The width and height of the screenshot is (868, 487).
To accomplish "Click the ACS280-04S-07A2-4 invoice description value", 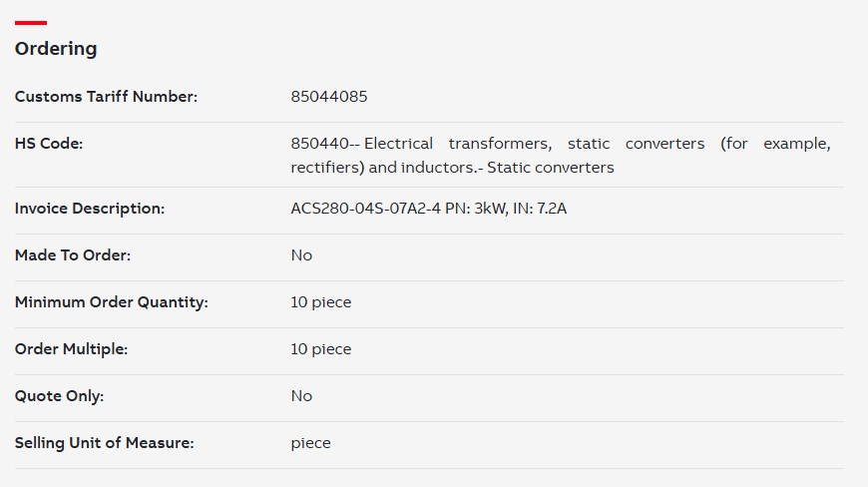I will tap(429, 209).
